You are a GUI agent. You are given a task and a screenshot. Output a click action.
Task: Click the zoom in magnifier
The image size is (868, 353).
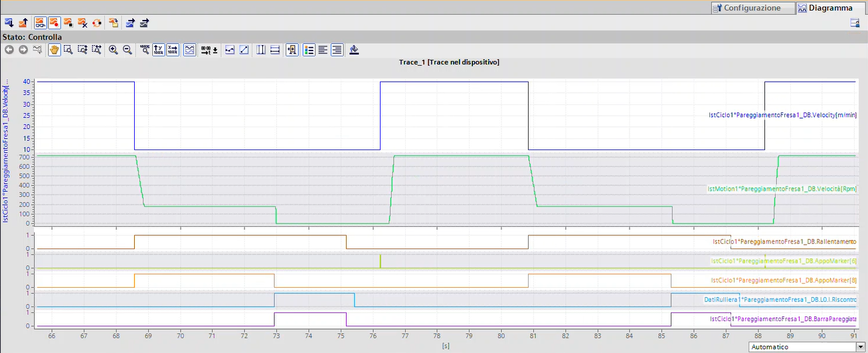[x=113, y=50]
